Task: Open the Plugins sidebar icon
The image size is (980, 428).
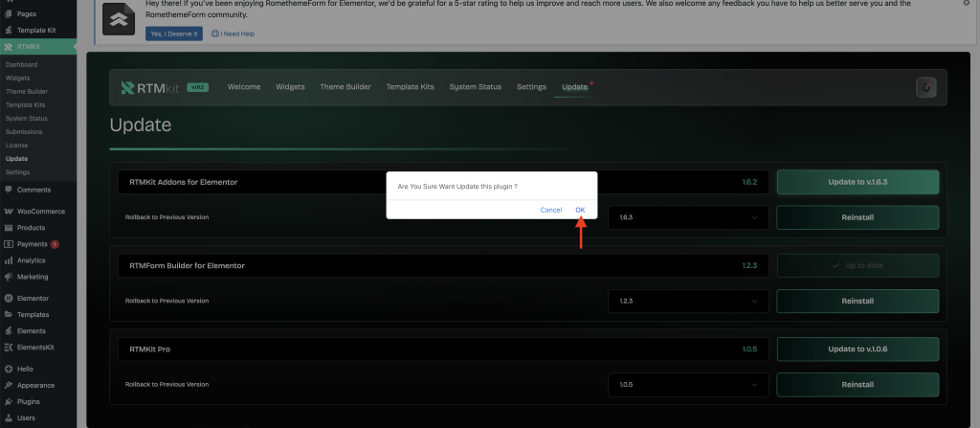Action: click(8, 402)
